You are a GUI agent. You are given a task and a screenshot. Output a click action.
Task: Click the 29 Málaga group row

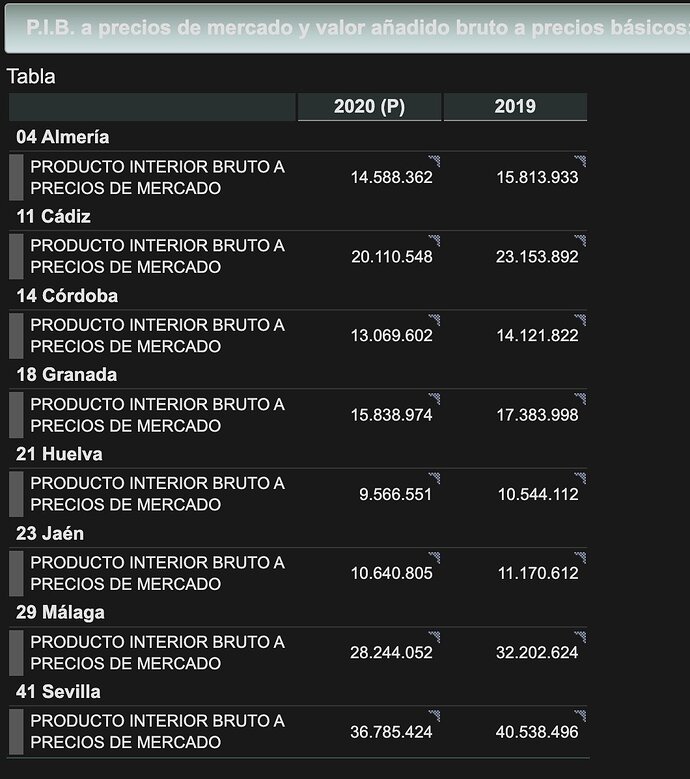(x=298, y=612)
